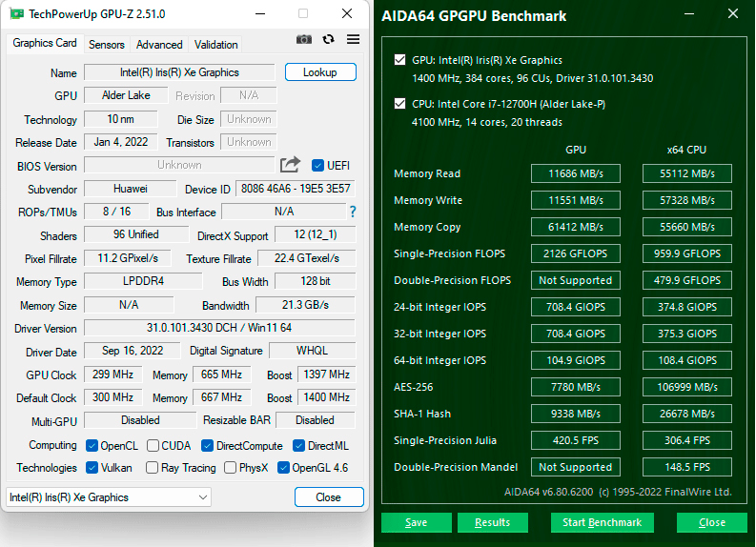Open the Advanced tab

[159, 45]
